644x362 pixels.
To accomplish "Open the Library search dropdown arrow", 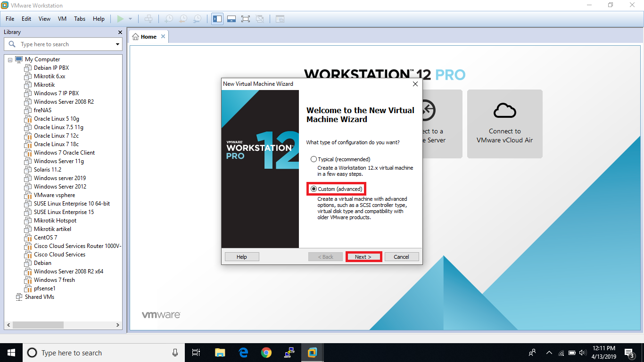I will pos(117,44).
